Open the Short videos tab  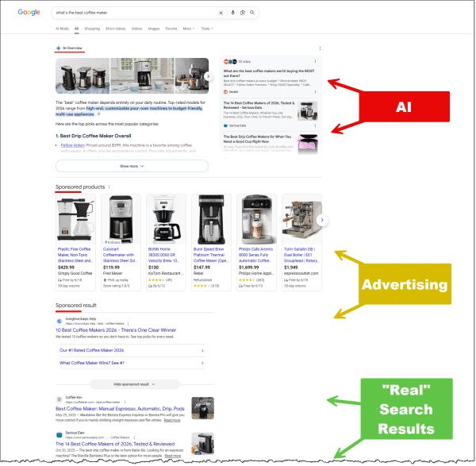[x=115, y=29]
